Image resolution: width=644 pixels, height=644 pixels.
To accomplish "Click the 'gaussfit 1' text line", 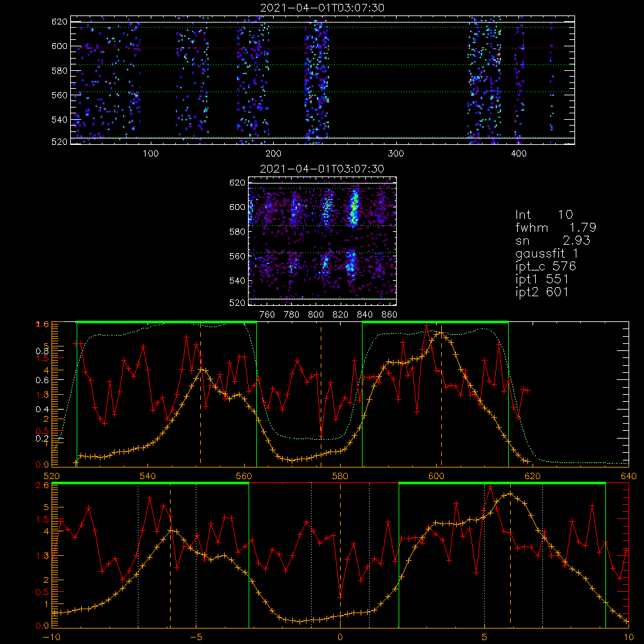I will coord(547,253).
